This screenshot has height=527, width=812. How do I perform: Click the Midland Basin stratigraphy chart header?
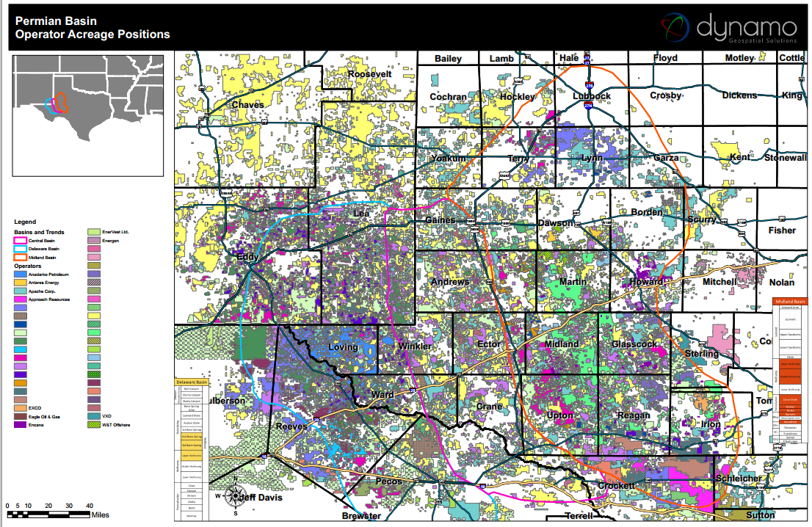[790, 301]
